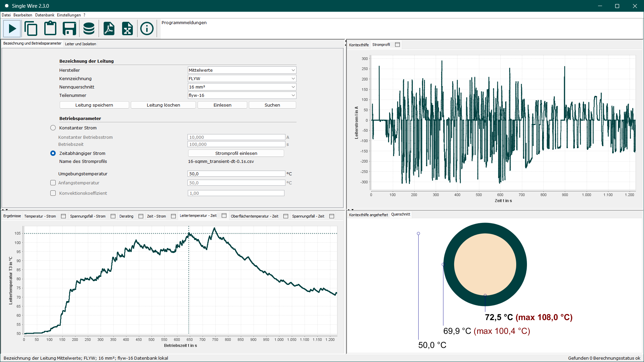
Task: Switch to the Leiter und Isolation tab
Action: click(x=80, y=44)
